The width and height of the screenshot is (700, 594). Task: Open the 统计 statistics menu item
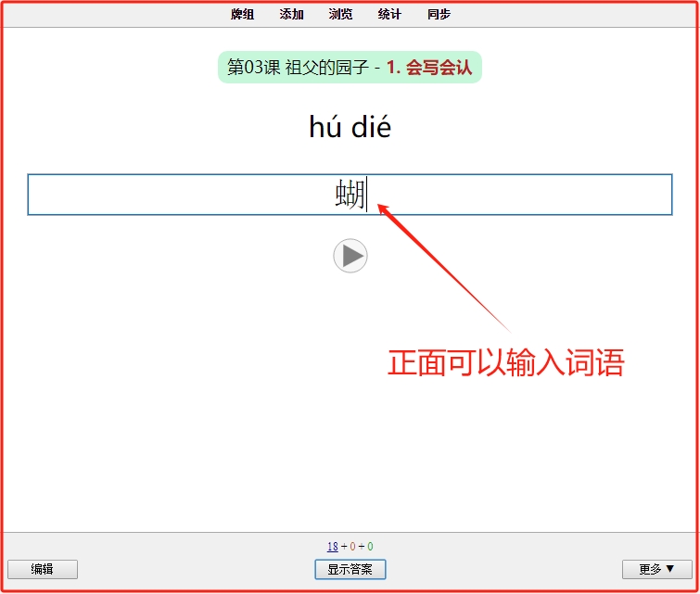[x=389, y=14]
